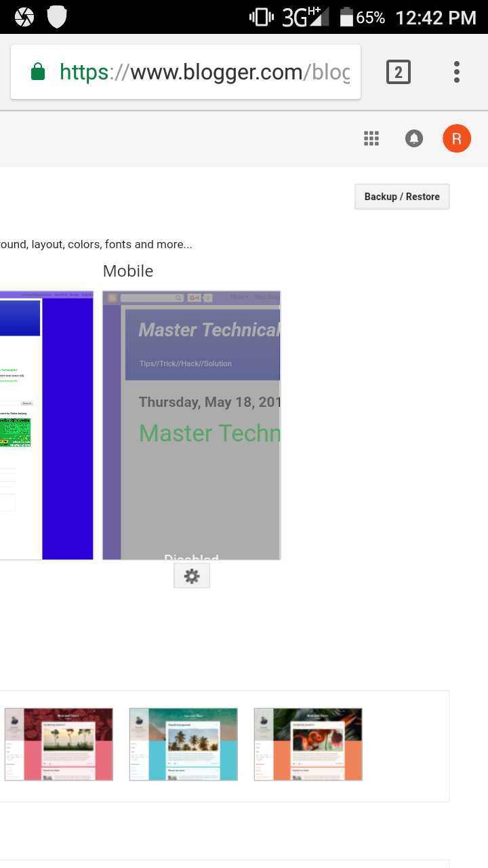The width and height of the screenshot is (488, 868).
Task: Click the Mobile theme preview image
Action: pos(192,425)
